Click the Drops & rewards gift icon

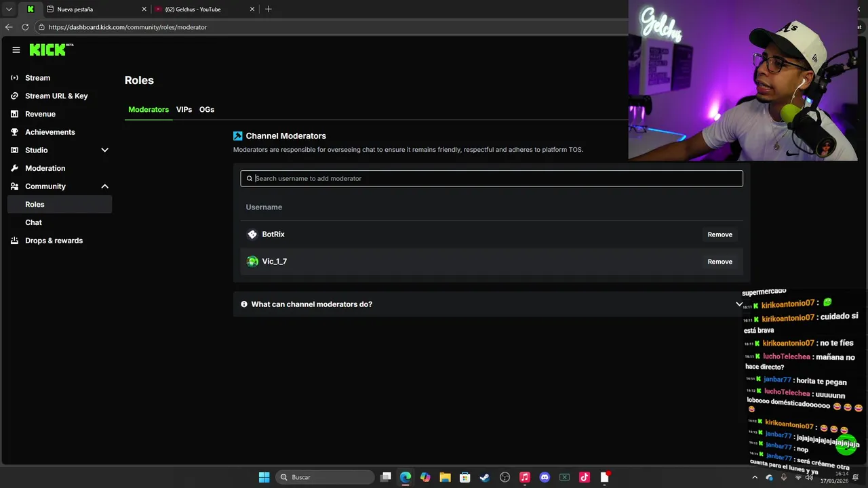14,241
